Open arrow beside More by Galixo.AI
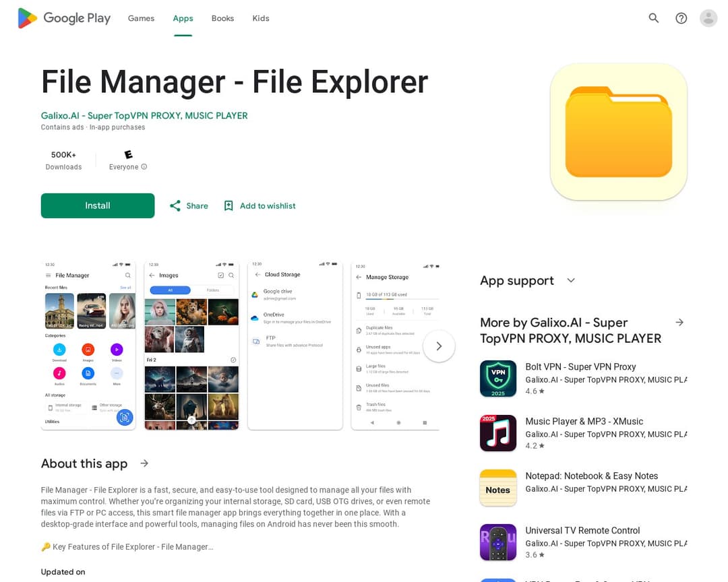The image size is (728, 582). pyautogui.click(x=679, y=322)
